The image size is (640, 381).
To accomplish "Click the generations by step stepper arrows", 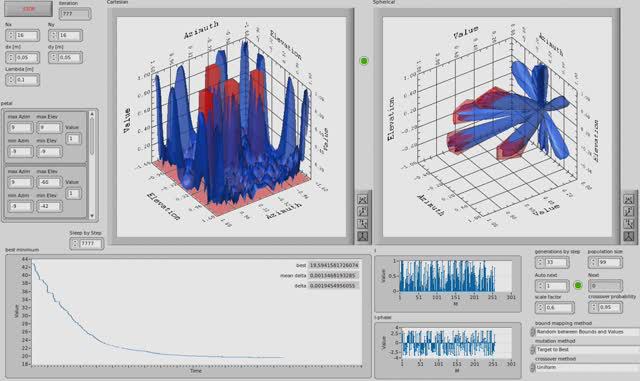I will [x=540, y=262].
